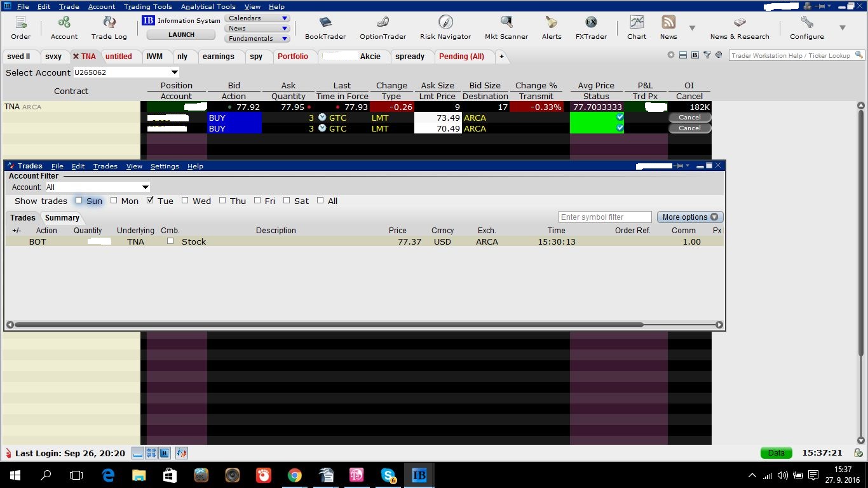Launch the BookTrader tool

click(325, 28)
